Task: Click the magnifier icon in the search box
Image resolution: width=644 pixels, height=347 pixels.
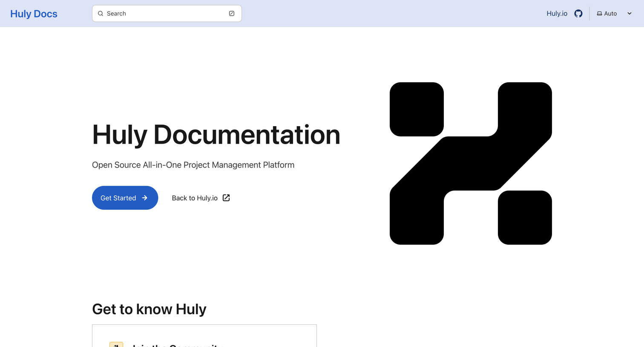Action: [101, 14]
